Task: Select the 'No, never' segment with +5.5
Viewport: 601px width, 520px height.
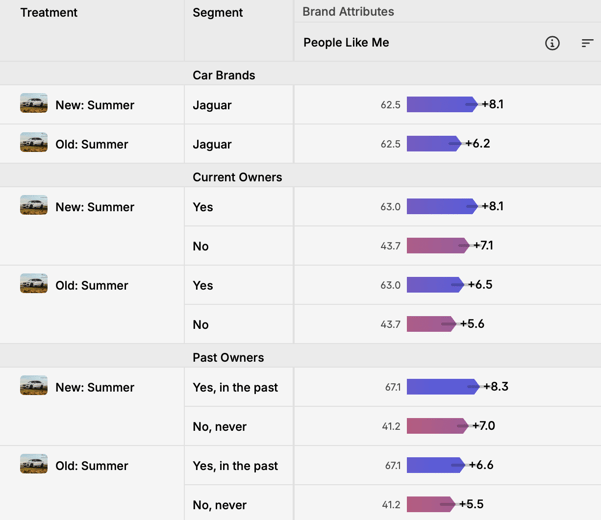Action: (220, 505)
